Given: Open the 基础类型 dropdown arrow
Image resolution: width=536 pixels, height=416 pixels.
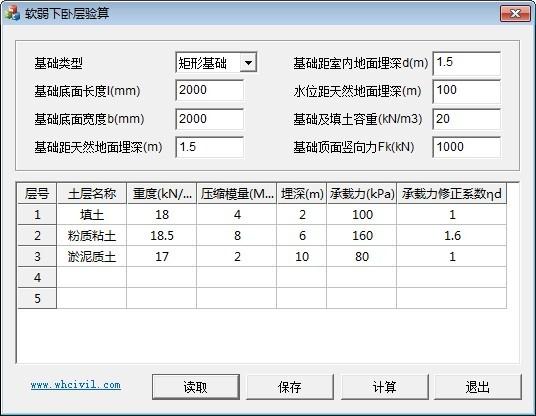Looking at the screenshot, I should pyautogui.click(x=248, y=63).
